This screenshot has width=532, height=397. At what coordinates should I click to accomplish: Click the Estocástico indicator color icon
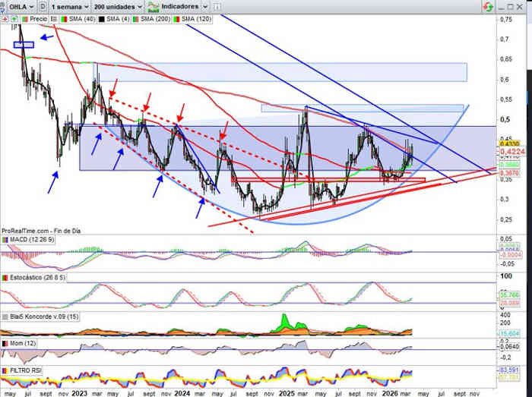click(x=5, y=279)
